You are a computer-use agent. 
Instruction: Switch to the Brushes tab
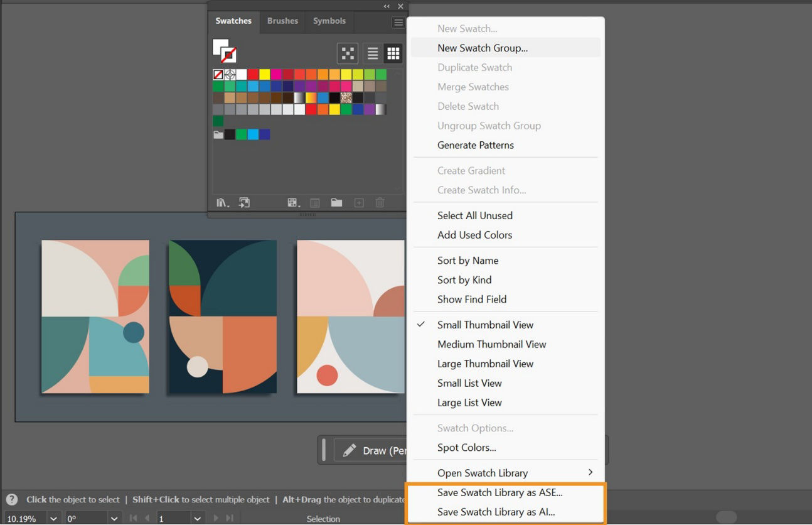coord(282,21)
